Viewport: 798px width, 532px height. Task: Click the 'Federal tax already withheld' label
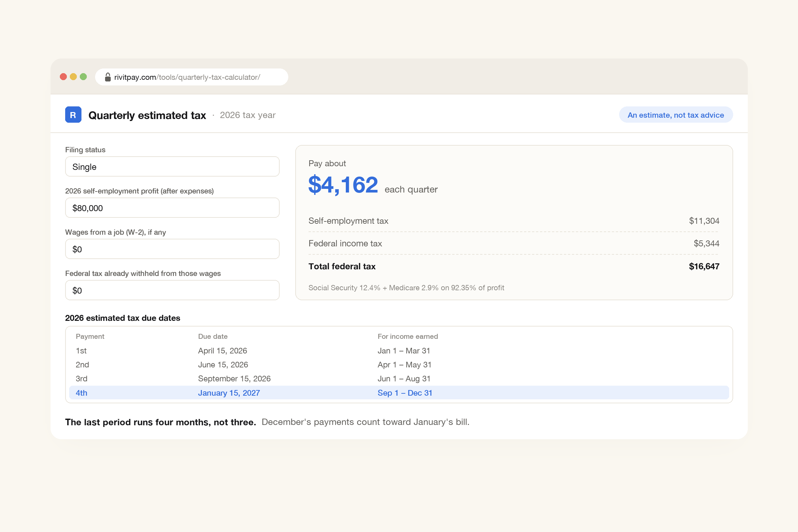pyautogui.click(x=143, y=273)
